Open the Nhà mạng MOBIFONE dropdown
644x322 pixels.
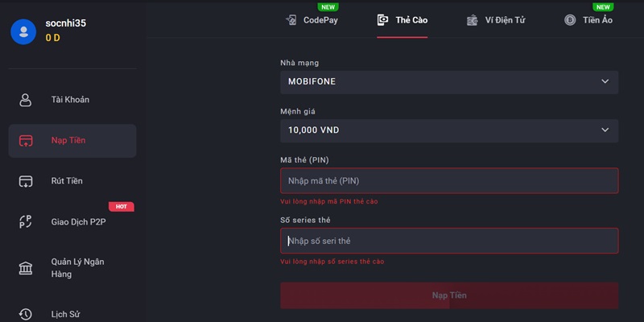pos(449,82)
